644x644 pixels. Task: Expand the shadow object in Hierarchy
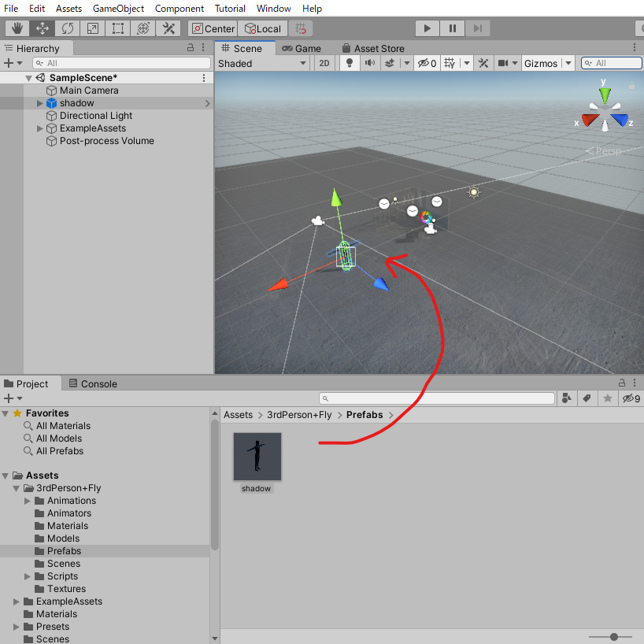pos(40,103)
